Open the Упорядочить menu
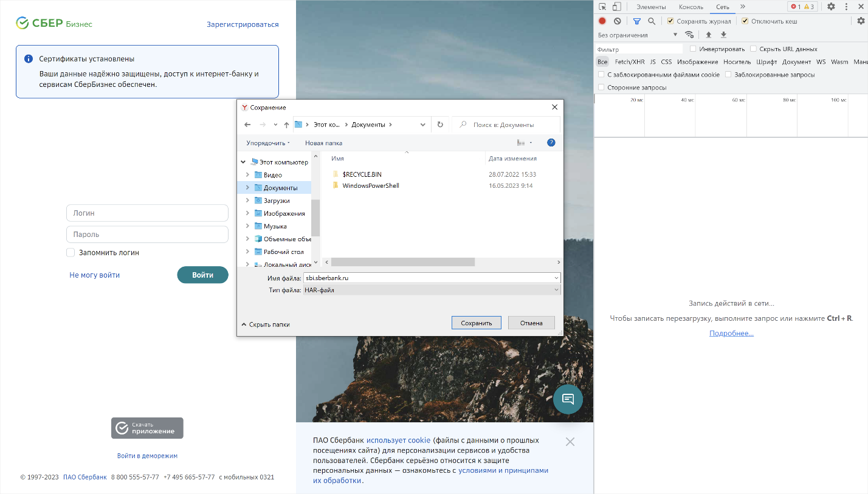The width and height of the screenshot is (868, 494). point(268,143)
